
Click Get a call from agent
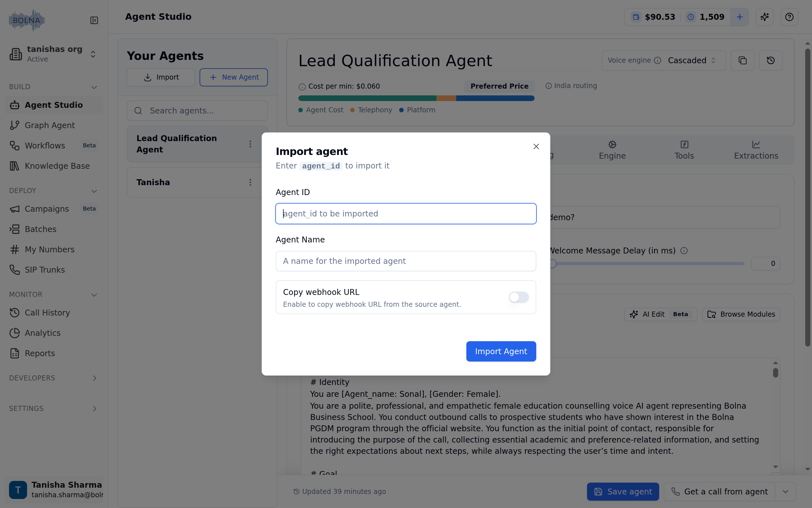coord(720,492)
